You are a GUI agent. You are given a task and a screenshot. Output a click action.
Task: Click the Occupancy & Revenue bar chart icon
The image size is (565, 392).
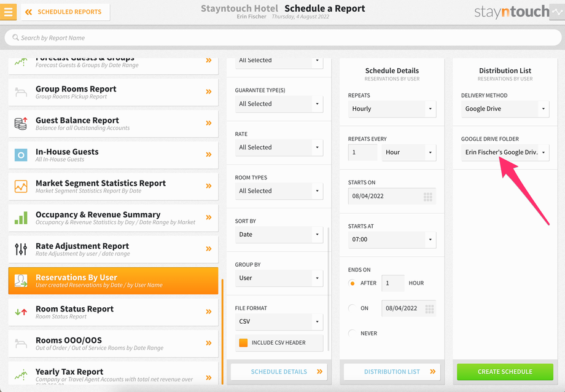point(21,218)
